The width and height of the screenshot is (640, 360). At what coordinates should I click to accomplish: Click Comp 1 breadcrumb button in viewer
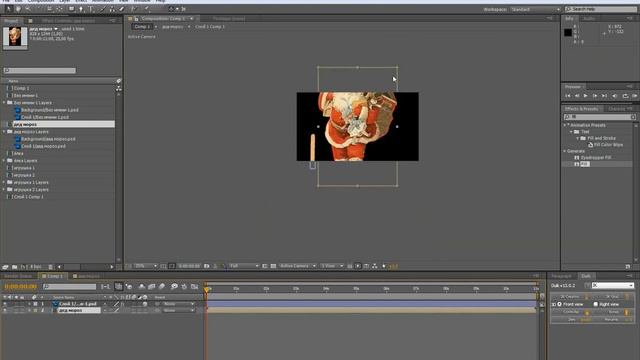click(142, 27)
